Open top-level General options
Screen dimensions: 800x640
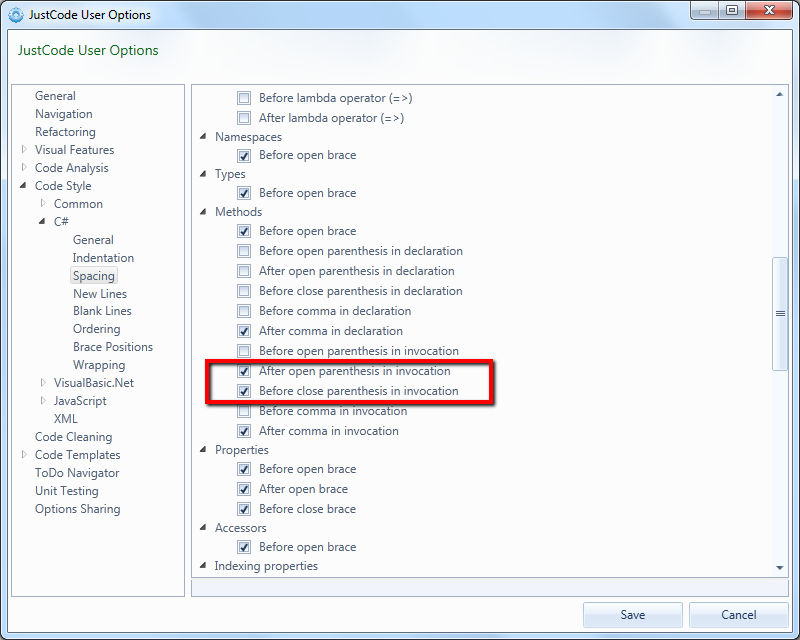pos(55,96)
